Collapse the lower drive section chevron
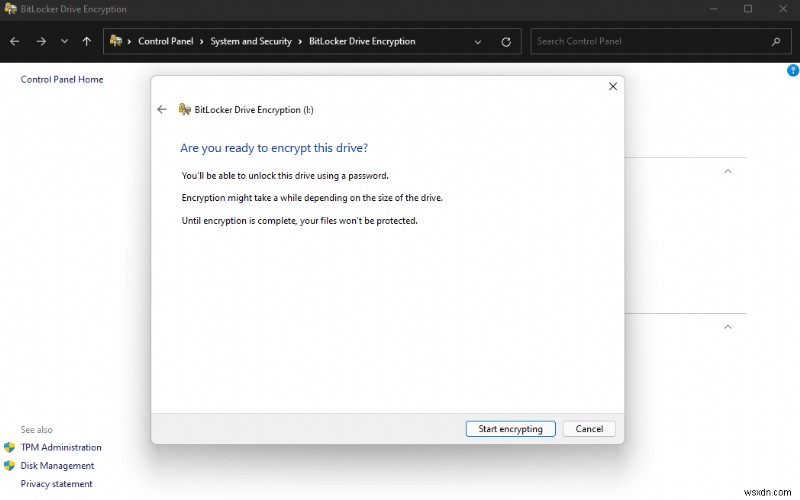 [728, 327]
